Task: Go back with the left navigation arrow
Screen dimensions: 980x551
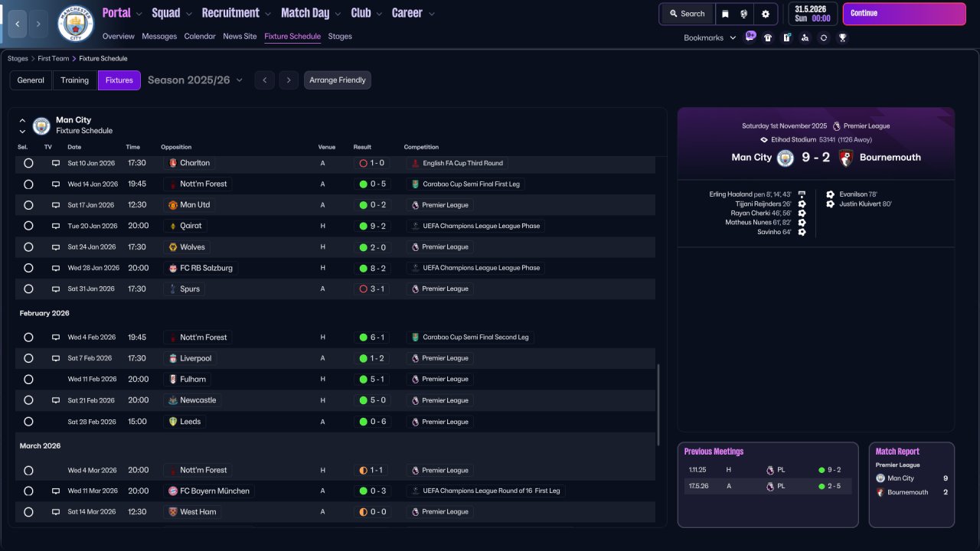Action: (x=17, y=24)
